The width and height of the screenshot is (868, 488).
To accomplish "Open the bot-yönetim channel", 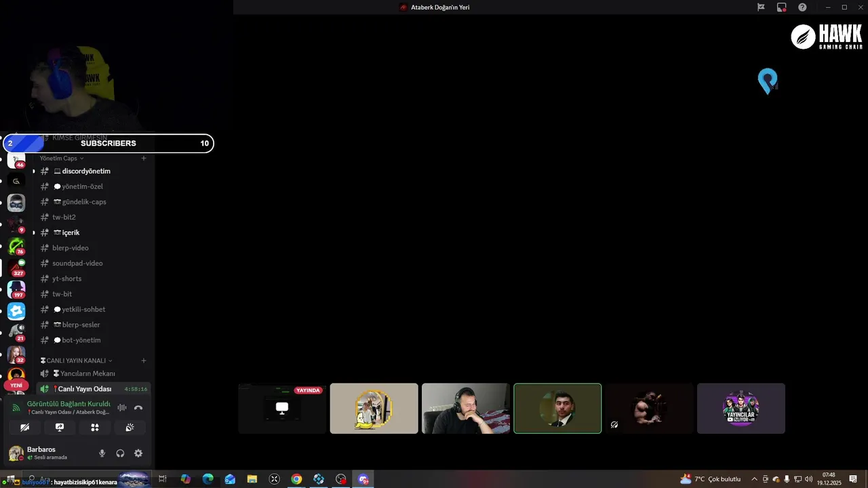I will 94,340.
